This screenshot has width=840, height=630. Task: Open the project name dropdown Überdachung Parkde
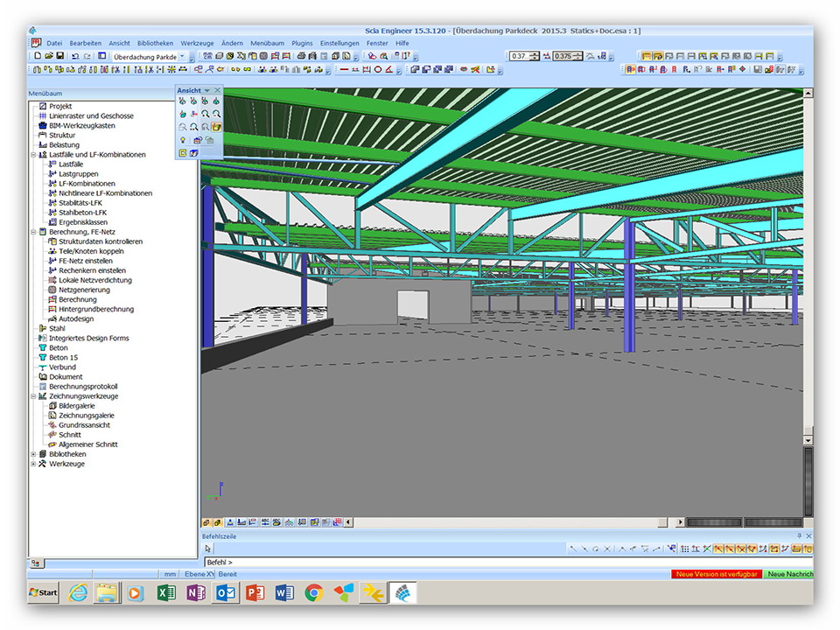pyautogui.click(x=182, y=56)
